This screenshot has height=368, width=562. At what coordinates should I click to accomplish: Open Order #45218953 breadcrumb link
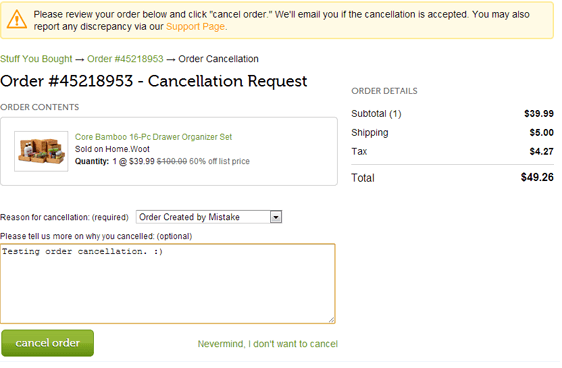[x=125, y=59]
